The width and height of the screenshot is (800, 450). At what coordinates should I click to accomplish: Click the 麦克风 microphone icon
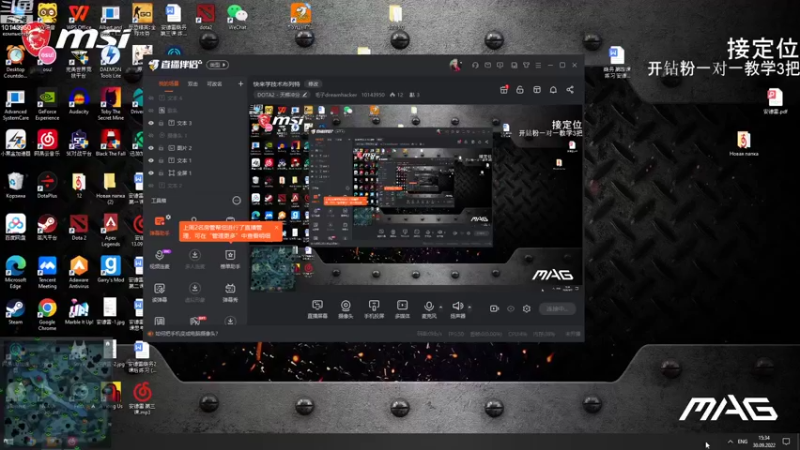[429, 306]
